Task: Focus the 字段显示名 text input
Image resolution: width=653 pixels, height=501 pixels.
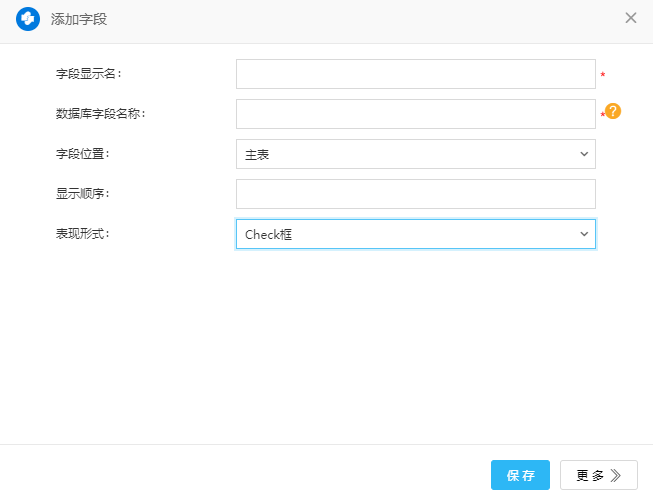Action: point(415,74)
